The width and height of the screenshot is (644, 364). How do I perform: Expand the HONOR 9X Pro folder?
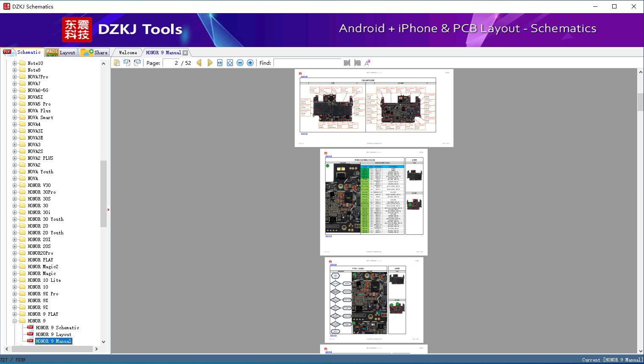tap(15, 294)
